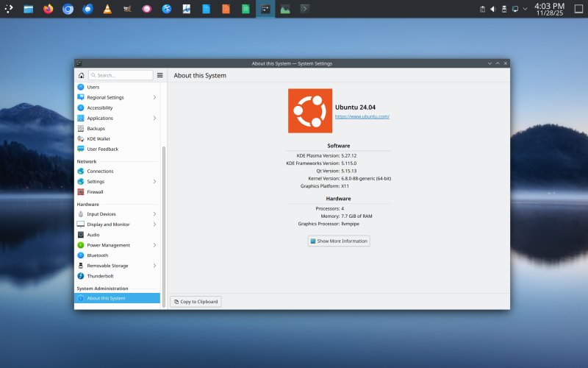Go to the System Settings home page
Image resolution: width=588 pixels, height=368 pixels.
tap(81, 75)
